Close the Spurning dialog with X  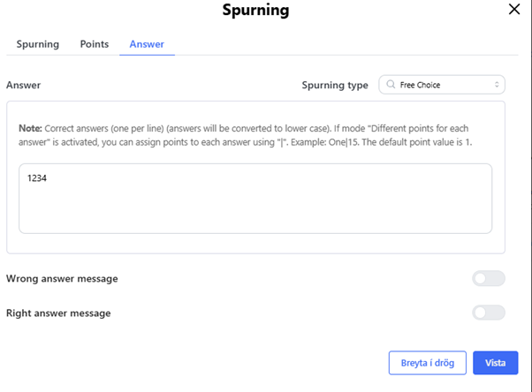pyautogui.click(x=514, y=10)
